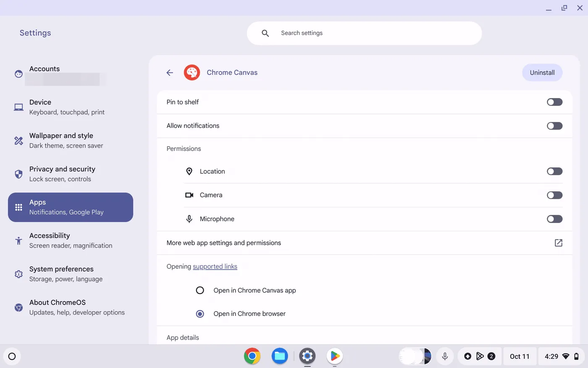
Task: Enable Allow notifications switch
Action: tap(554, 126)
